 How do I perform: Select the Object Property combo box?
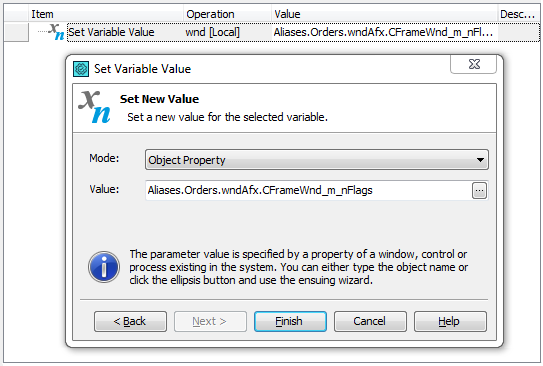coord(317,160)
